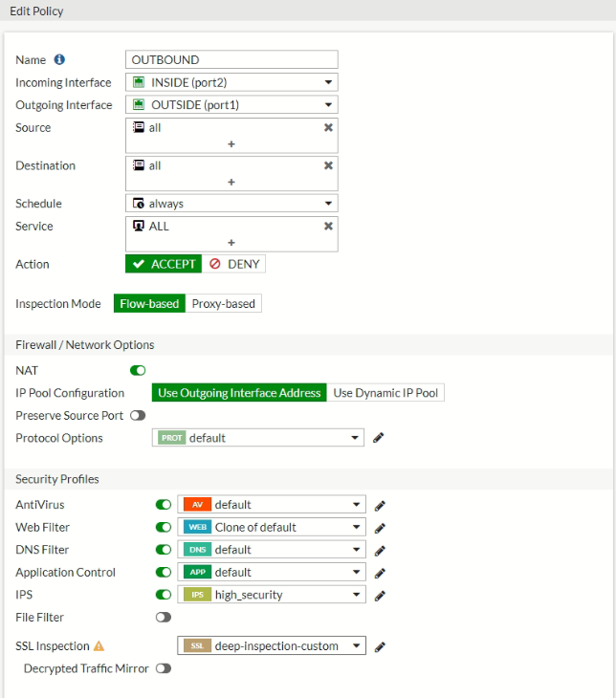Expand the Schedule dropdown
This screenshot has height=698, width=616.
pos(231,204)
